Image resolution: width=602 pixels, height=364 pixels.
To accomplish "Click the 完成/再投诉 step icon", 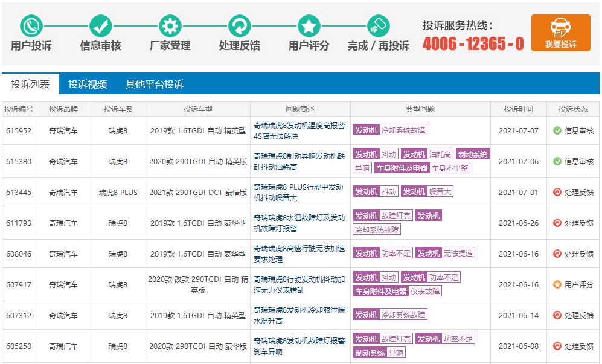I will (378, 26).
